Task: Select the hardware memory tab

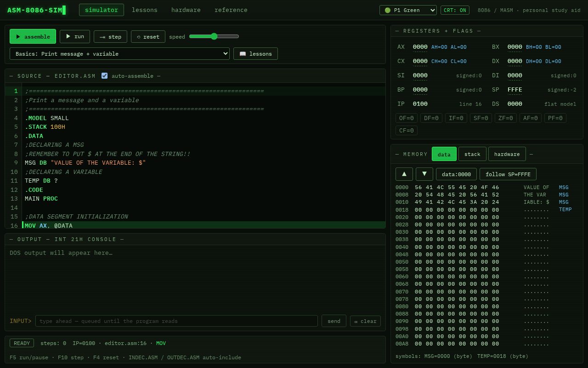Action: point(507,154)
